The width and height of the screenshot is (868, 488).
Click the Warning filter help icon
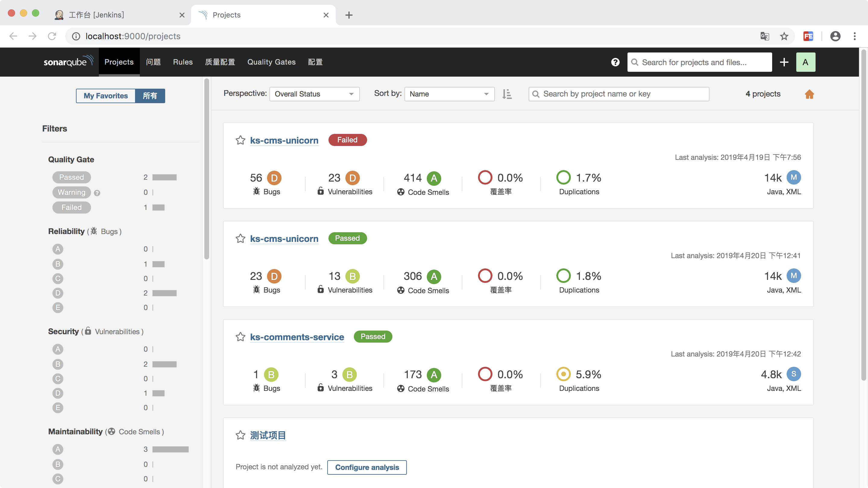(x=97, y=193)
